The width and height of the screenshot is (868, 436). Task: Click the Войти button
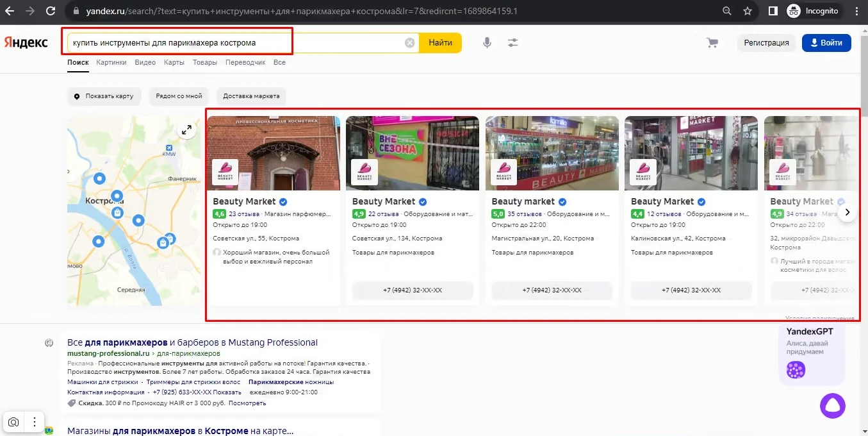(x=826, y=43)
